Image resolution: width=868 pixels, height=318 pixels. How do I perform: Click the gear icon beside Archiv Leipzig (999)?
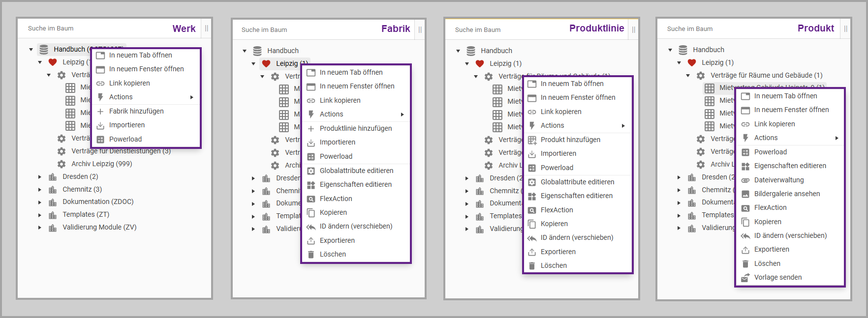click(x=62, y=164)
